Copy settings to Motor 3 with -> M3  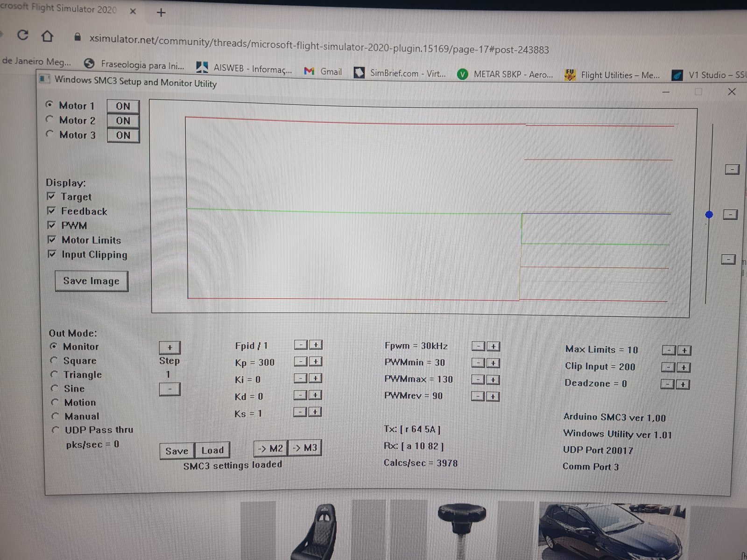coord(305,448)
